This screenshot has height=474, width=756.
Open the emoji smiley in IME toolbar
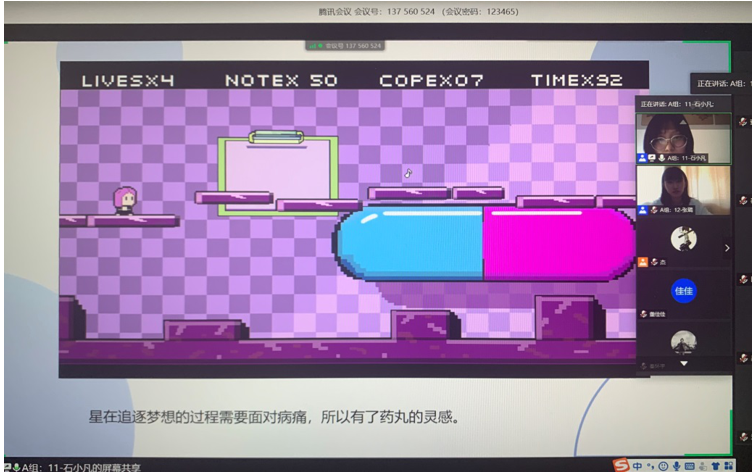(663, 466)
